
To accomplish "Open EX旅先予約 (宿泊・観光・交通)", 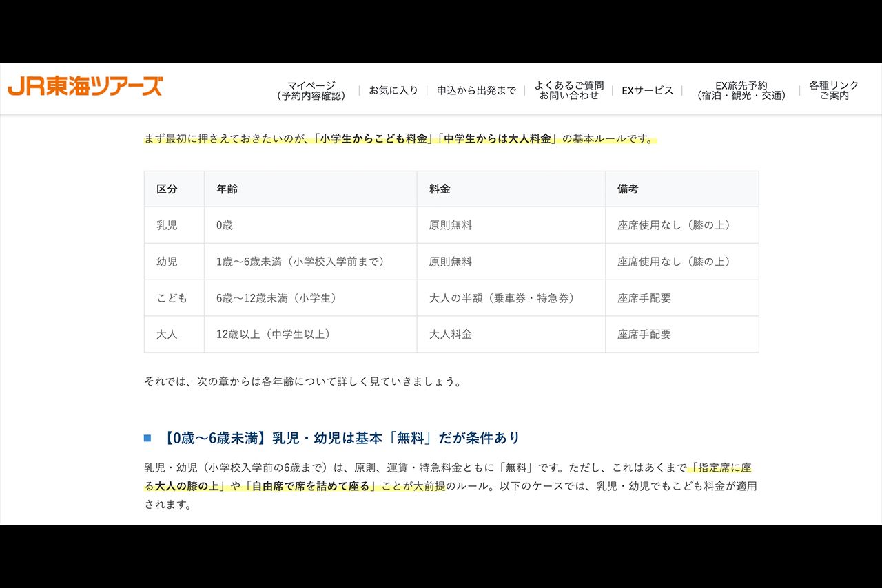I will tap(741, 91).
